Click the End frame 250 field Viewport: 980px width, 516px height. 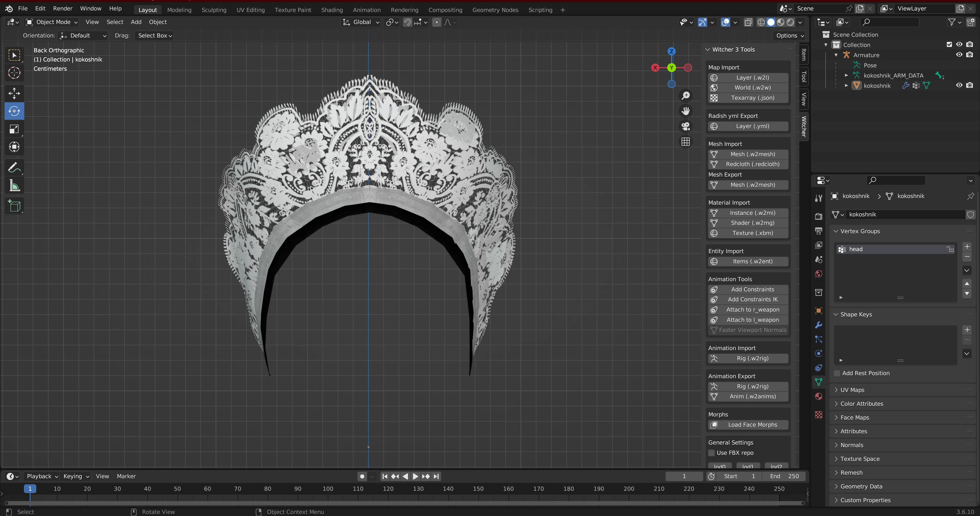pos(784,476)
